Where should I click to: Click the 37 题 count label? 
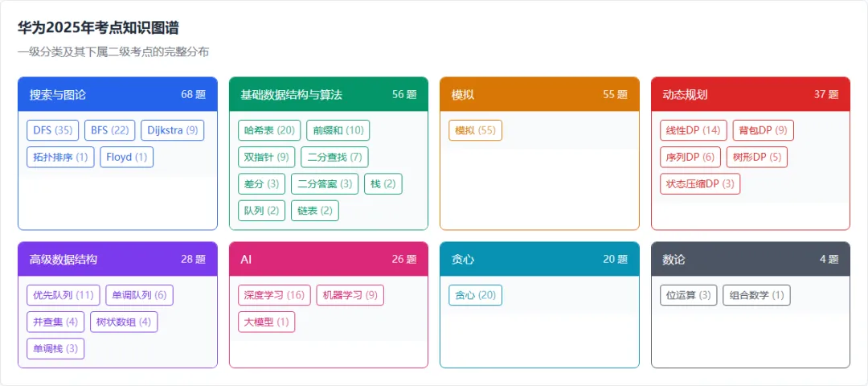point(826,95)
